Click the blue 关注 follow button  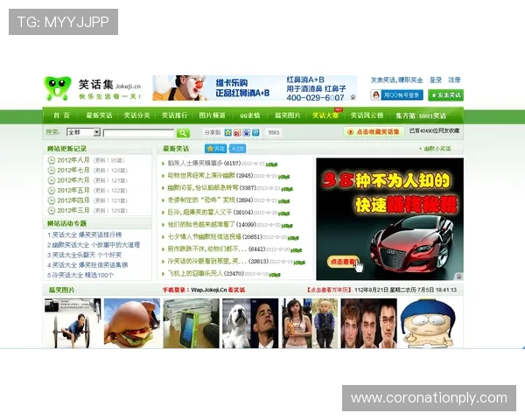coord(215,149)
